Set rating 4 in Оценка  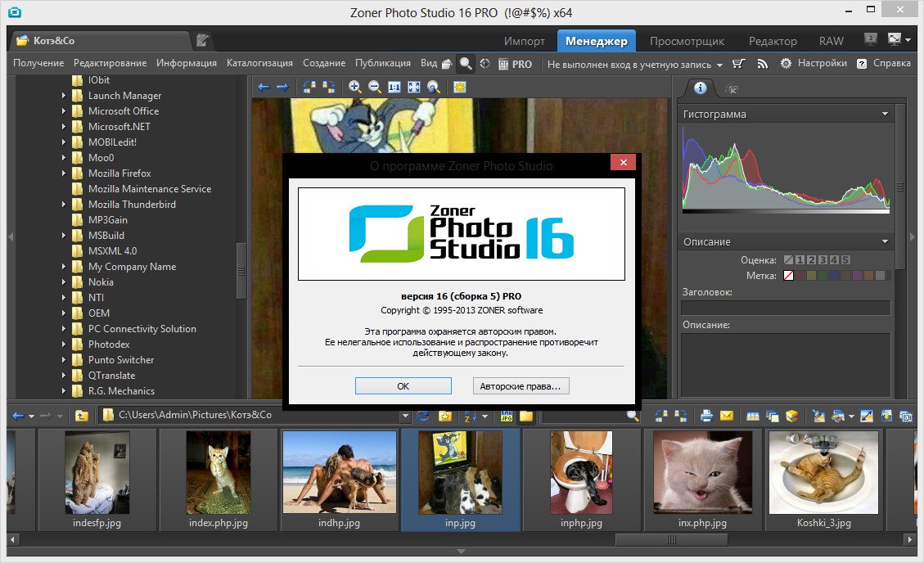[834, 259]
